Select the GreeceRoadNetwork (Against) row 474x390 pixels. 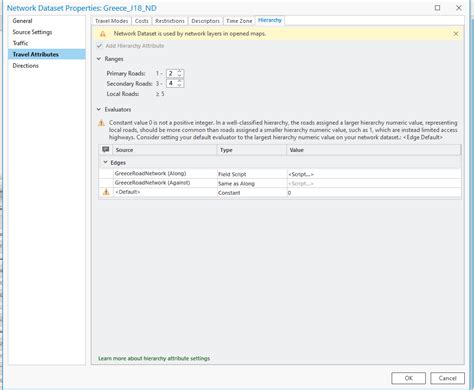coord(280,183)
